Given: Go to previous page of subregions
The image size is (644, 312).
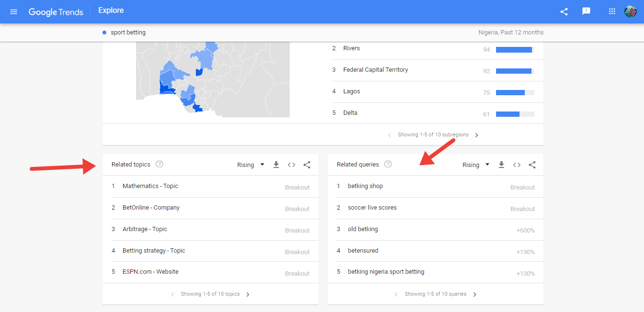Looking at the screenshot, I should tap(389, 135).
